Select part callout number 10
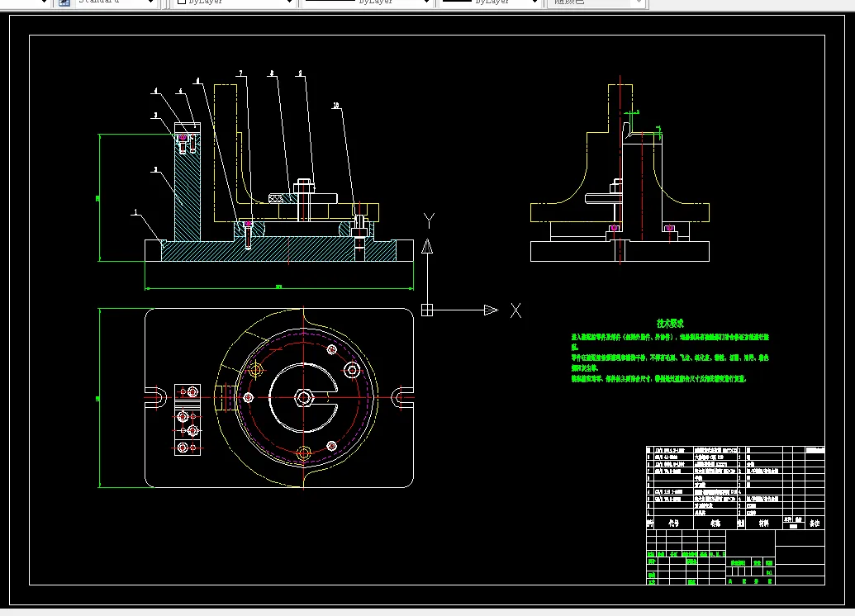 [x=336, y=106]
